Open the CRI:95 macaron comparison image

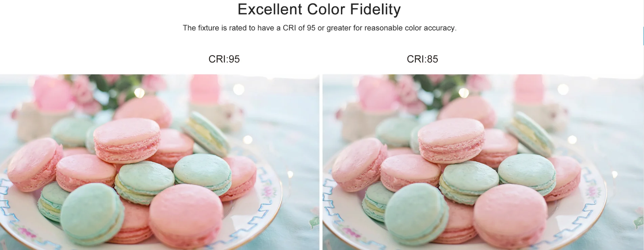coord(159,162)
